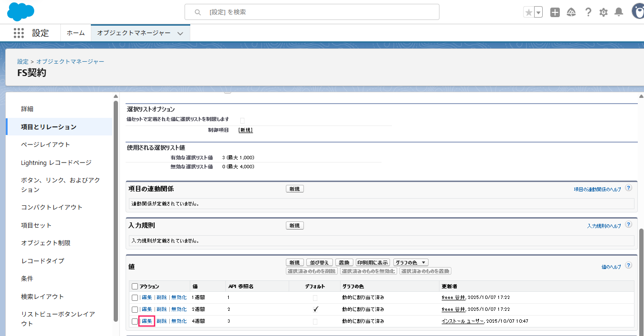644x336 pixels.
Task: Open the favorites list dropdown arrow
Action: [x=538, y=12]
